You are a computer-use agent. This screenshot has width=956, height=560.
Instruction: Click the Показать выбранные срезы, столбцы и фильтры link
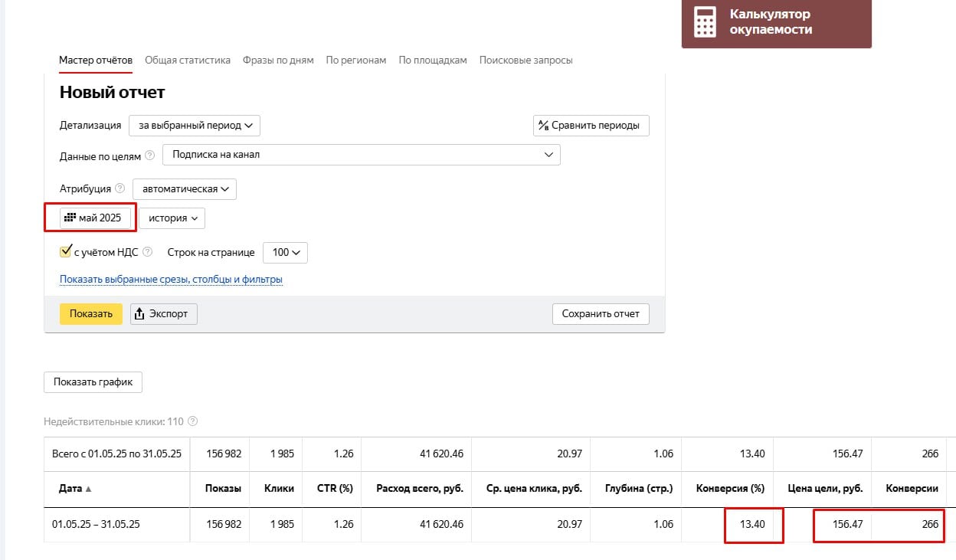[x=171, y=280]
